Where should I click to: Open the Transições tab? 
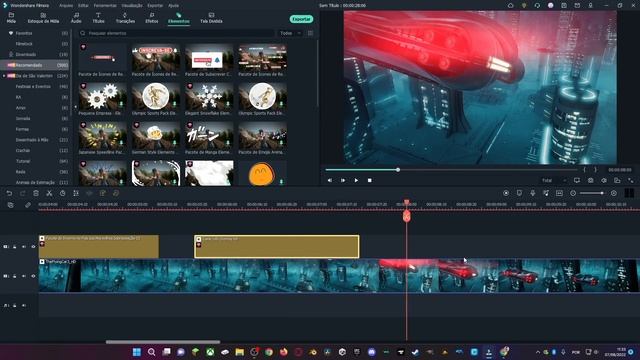[125, 18]
